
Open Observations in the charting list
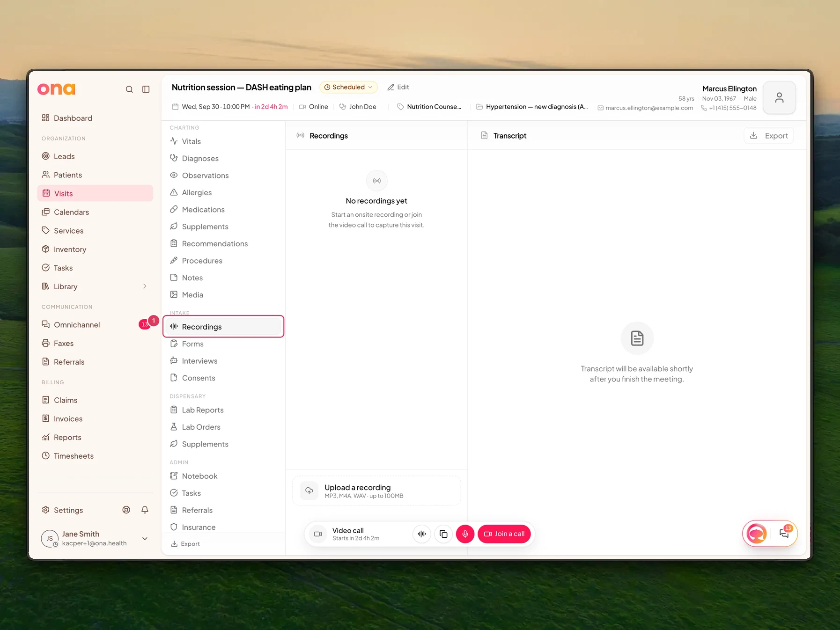(224, 176)
